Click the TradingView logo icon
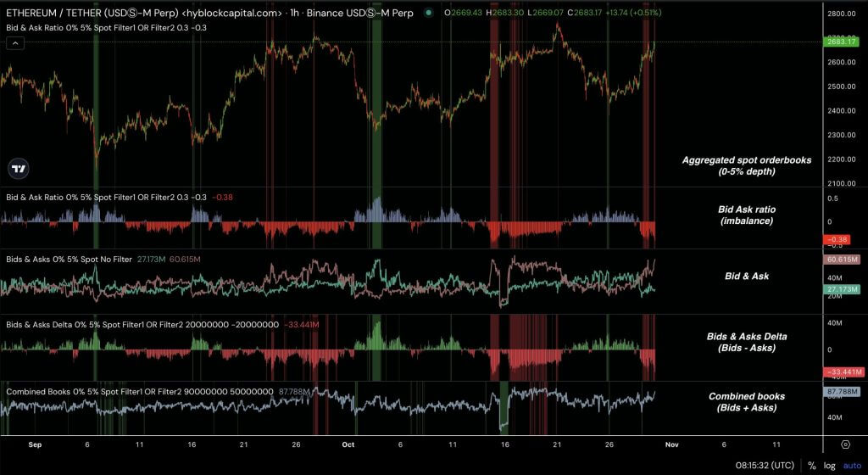 (19, 169)
